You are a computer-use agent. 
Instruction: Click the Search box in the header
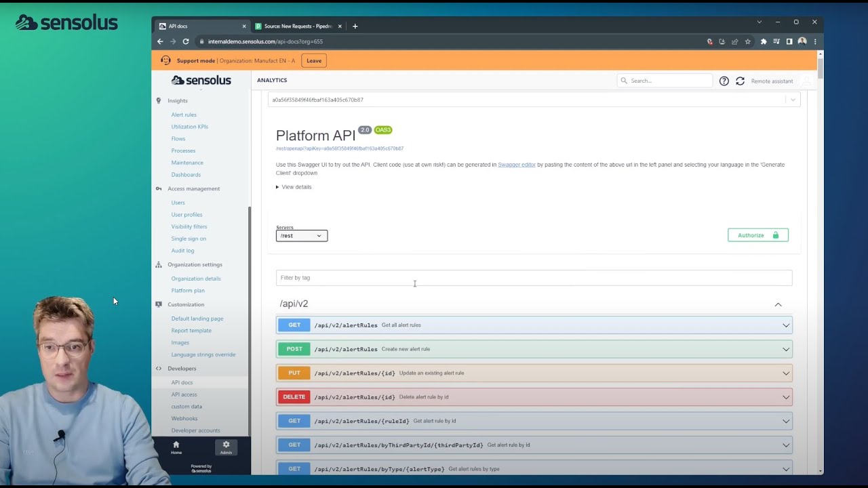pos(665,81)
